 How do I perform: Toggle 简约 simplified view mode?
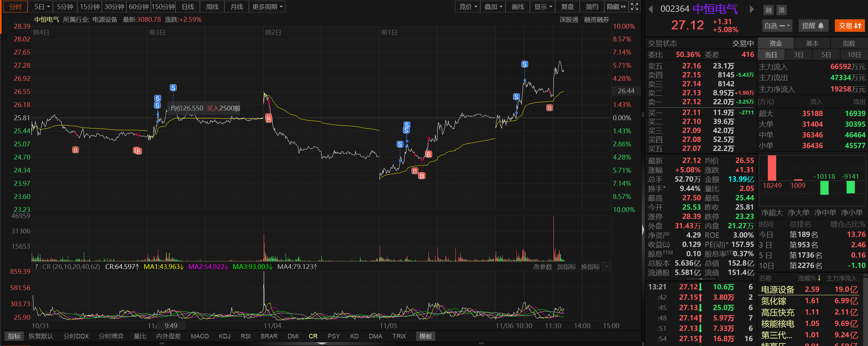[x=592, y=7]
